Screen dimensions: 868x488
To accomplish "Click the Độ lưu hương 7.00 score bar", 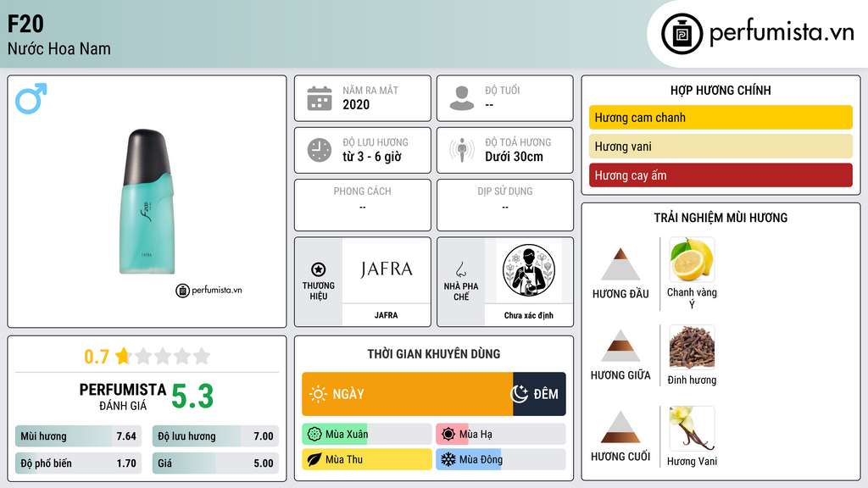I will (x=215, y=436).
